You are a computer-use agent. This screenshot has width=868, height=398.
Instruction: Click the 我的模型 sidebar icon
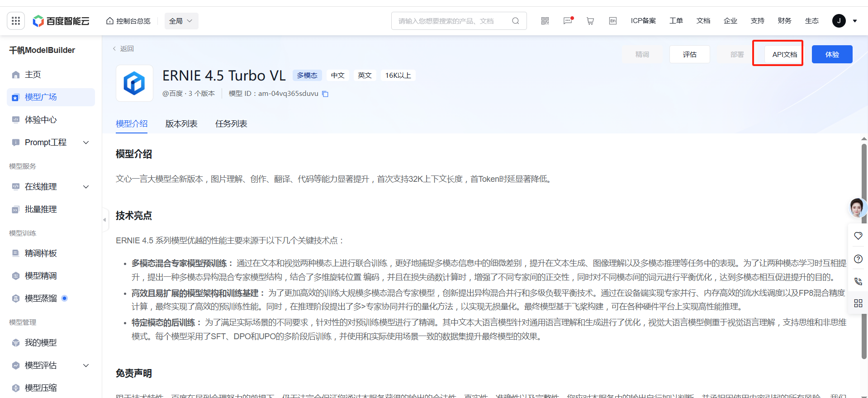pos(16,343)
